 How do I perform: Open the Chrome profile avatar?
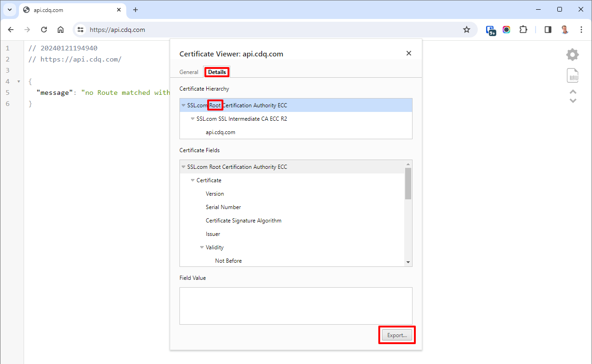(x=565, y=30)
